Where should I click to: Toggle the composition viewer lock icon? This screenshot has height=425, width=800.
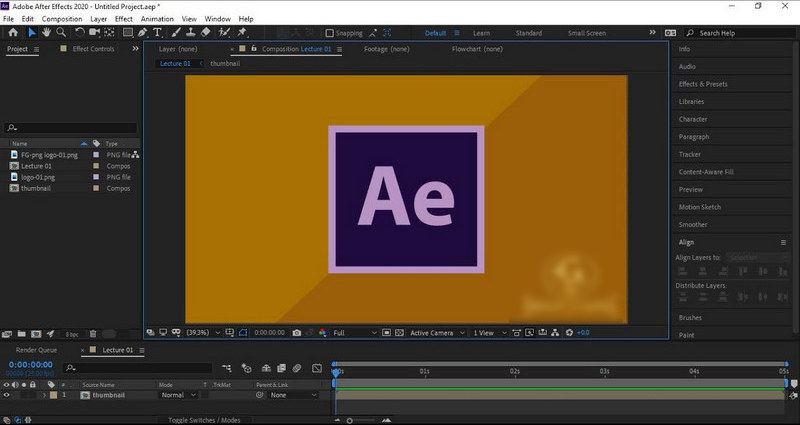tap(254, 48)
